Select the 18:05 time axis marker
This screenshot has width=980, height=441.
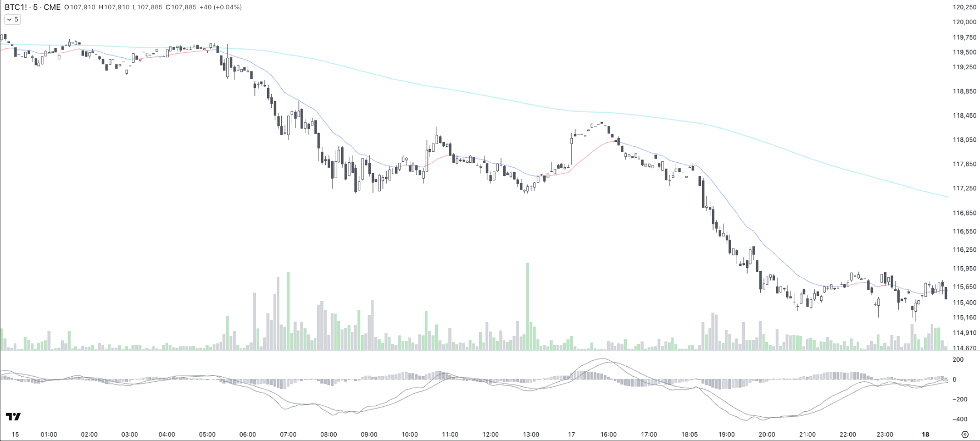point(689,434)
